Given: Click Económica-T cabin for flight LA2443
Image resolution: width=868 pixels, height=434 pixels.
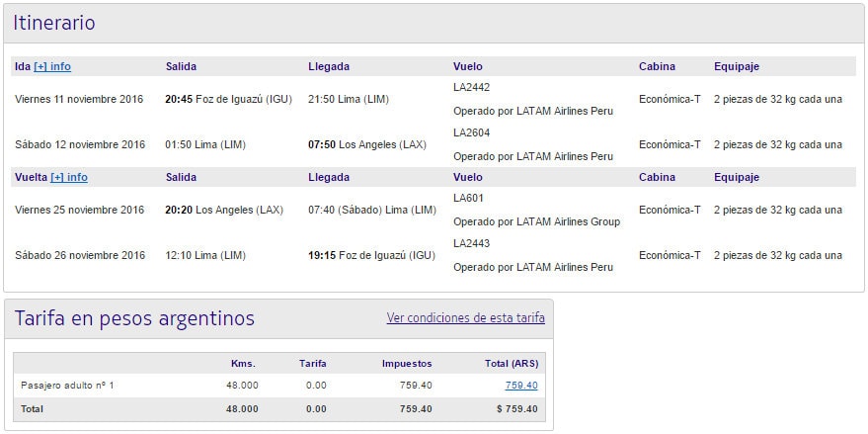Looking at the screenshot, I should click(x=670, y=255).
